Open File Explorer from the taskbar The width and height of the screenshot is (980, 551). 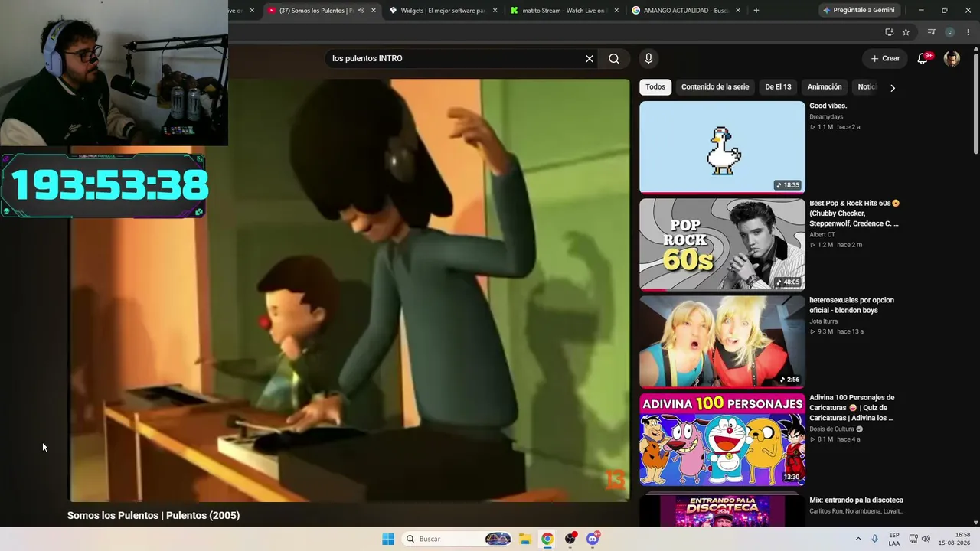(525, 539)
